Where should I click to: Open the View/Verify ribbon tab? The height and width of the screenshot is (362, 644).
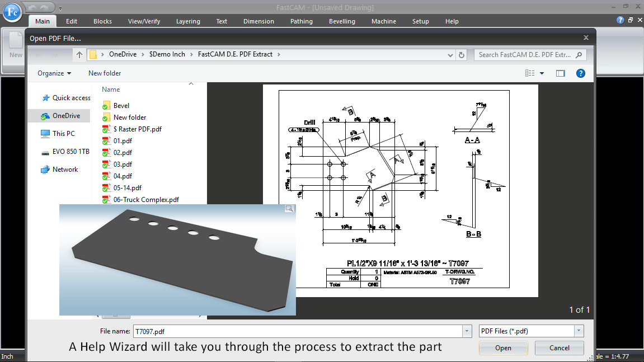coord(144,21)
